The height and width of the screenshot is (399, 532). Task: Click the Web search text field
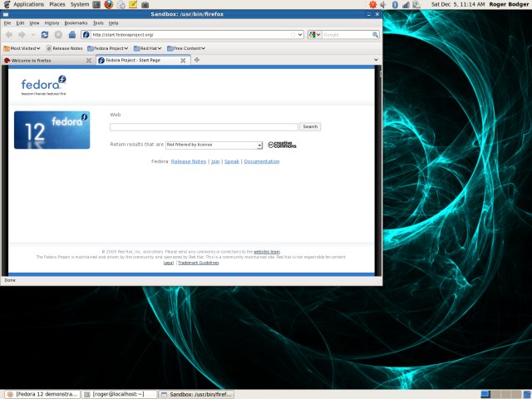click(x=203, y=127)
